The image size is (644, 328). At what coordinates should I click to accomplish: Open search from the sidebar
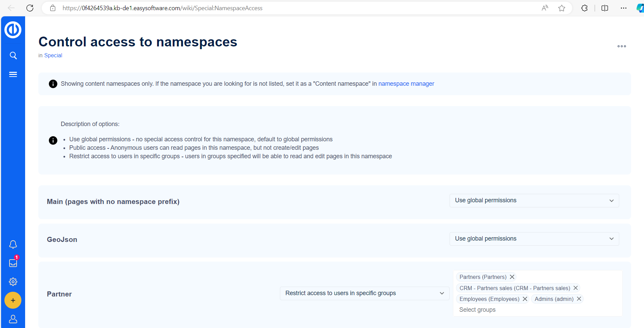[13, 56]
